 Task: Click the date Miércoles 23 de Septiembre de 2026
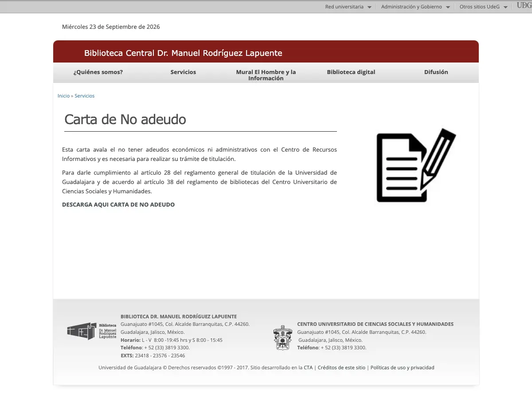click(x=111, y=27)
